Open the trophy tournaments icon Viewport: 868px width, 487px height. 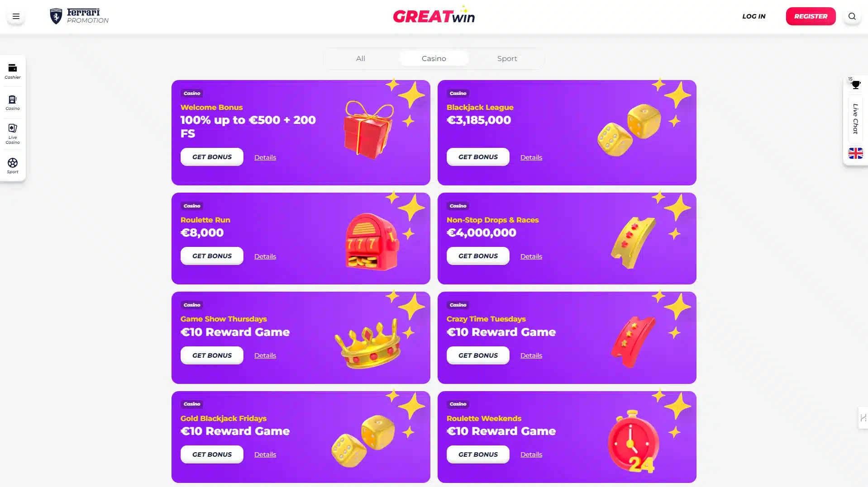[855, 85]
